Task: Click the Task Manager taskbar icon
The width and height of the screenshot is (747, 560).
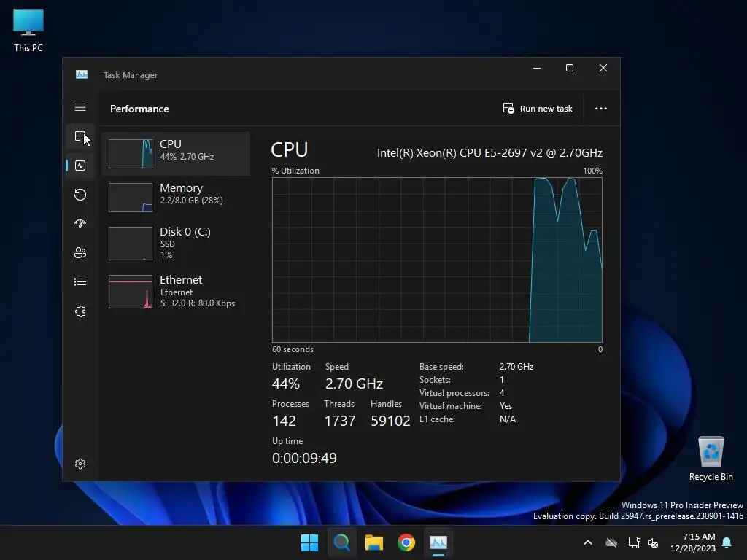Action: 438,542
